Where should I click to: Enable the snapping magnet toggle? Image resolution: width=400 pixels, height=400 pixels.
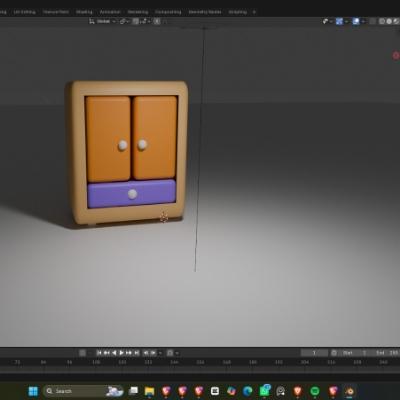136,21
